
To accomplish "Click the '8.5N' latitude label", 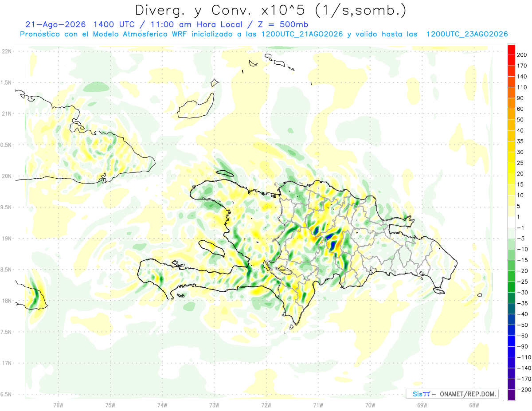I will [6, 270].
